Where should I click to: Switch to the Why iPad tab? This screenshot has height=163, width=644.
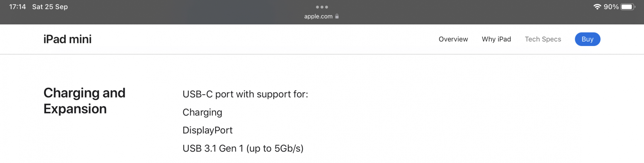pyautogui.click(x=496, y=39)
